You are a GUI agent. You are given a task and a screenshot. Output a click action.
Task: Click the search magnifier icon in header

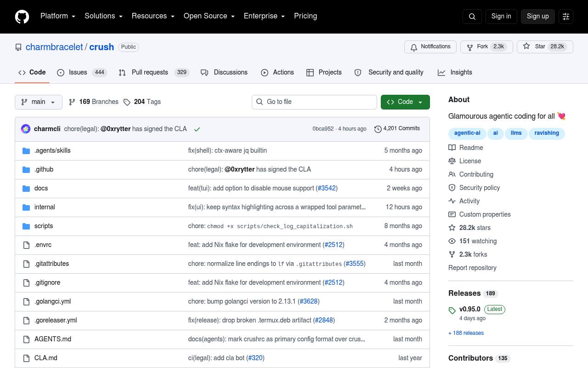472,17
